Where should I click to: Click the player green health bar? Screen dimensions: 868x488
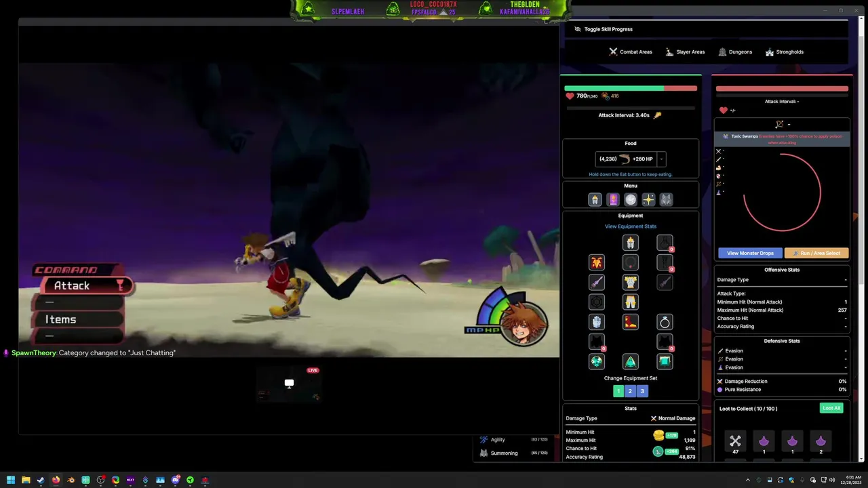(x=631, y=88)
